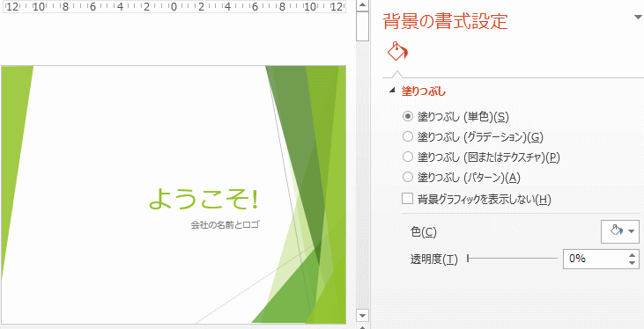Decrease transparency with the down spinner arrow
644x329 pixels.
pyautogui.click(x=633, y=264)
